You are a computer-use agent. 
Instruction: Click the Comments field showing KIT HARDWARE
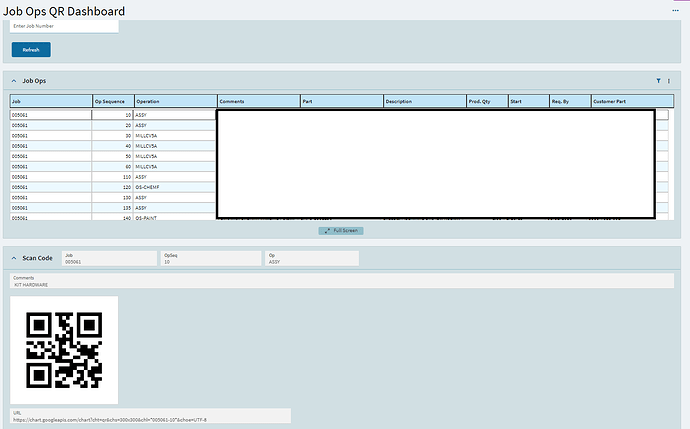(x=342, y=281)
